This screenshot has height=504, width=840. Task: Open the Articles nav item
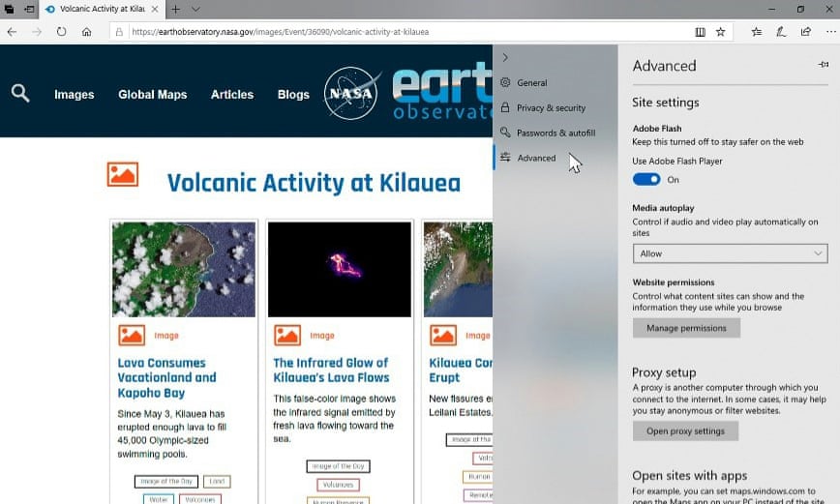[232, 95]
